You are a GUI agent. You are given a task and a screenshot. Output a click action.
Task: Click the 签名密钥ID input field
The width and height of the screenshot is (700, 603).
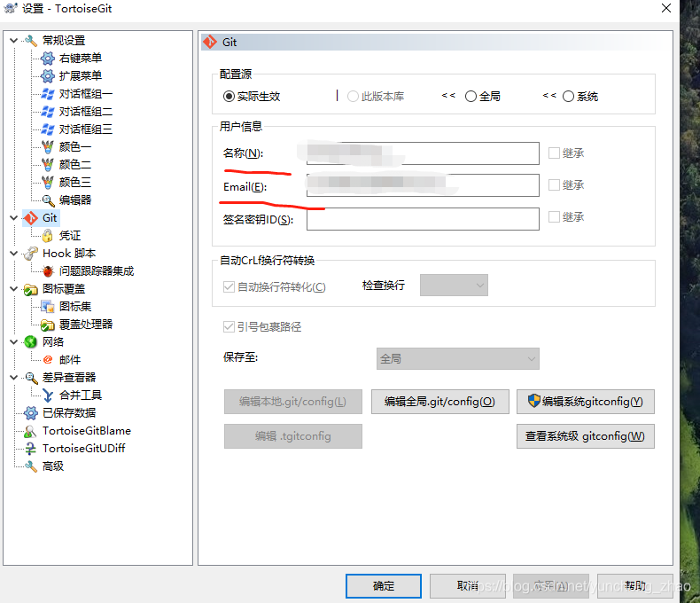point(423,219)
